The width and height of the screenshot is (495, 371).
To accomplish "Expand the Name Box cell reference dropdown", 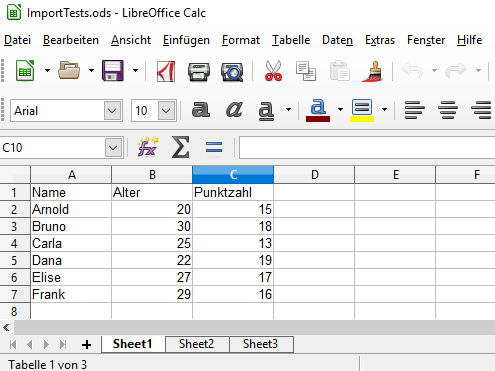I will pyautogui.click(x=113, y=147).
